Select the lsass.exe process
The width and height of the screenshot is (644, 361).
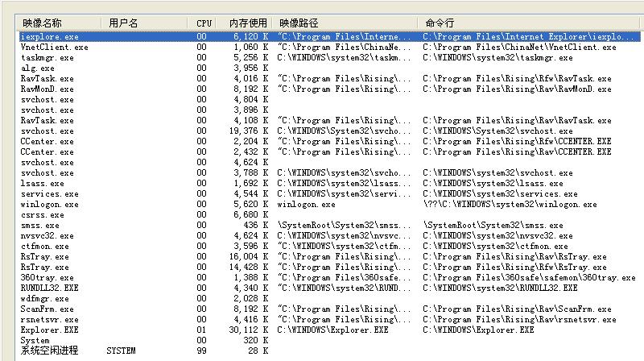[43, 184]
